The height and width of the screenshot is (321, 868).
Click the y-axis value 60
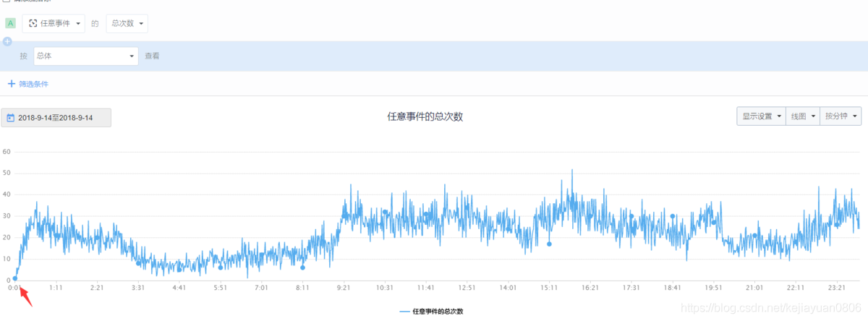6,152
